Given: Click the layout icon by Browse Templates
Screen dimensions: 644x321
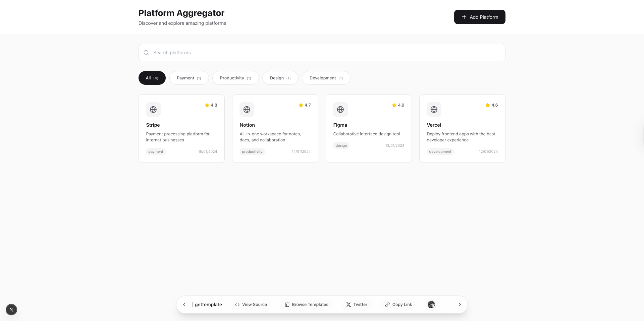Looking at the screenshot, I should pyautogui.click(x=287, y=305).
